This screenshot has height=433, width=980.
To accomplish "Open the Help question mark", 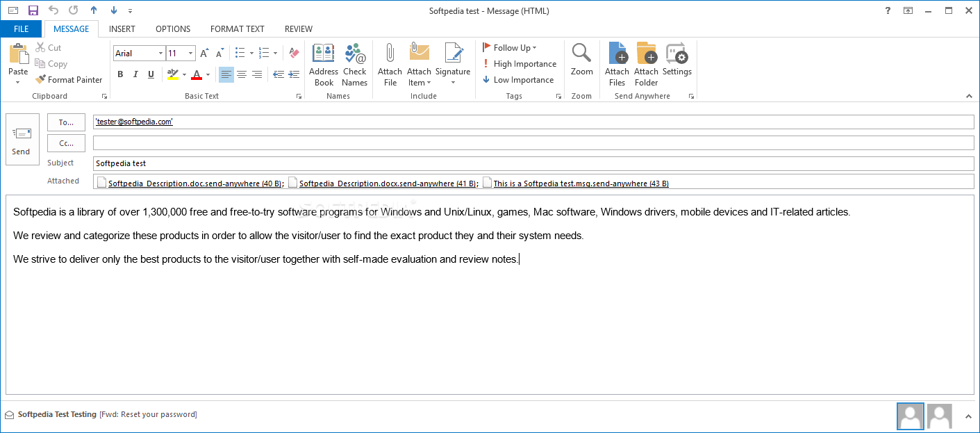I will click(888, 10).
